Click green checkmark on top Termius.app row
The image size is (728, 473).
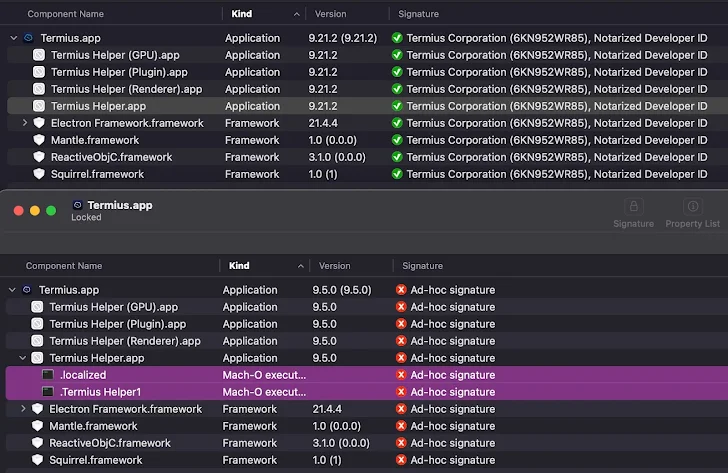click(397, 38)
